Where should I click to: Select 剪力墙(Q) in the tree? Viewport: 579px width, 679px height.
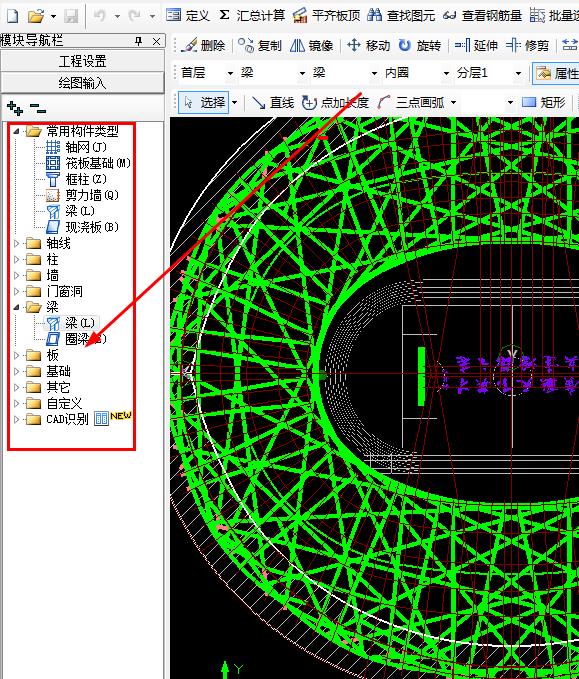point(82,195)
